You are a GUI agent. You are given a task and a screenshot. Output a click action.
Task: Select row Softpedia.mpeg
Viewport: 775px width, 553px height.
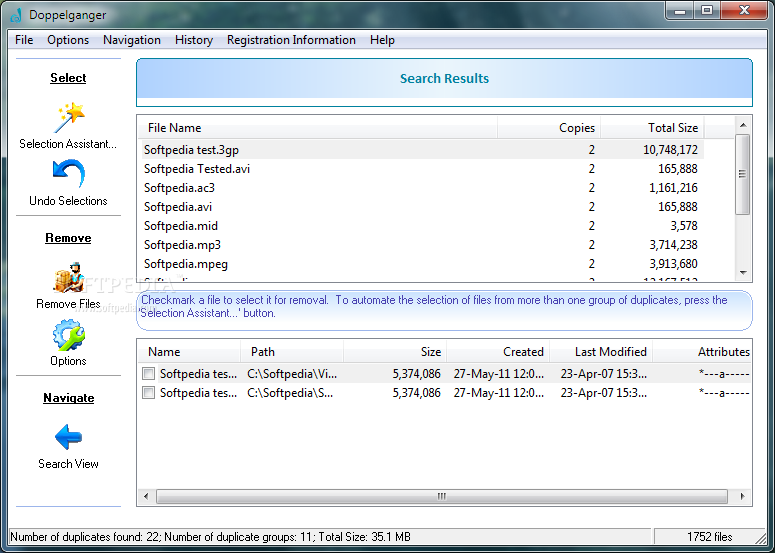(x=423, y=264)
